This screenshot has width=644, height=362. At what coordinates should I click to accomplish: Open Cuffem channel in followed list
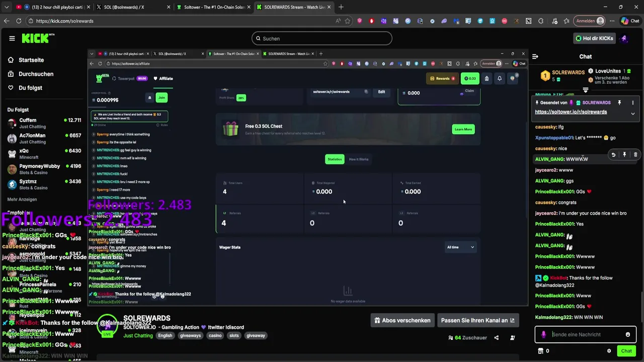(x=44, y=123)
